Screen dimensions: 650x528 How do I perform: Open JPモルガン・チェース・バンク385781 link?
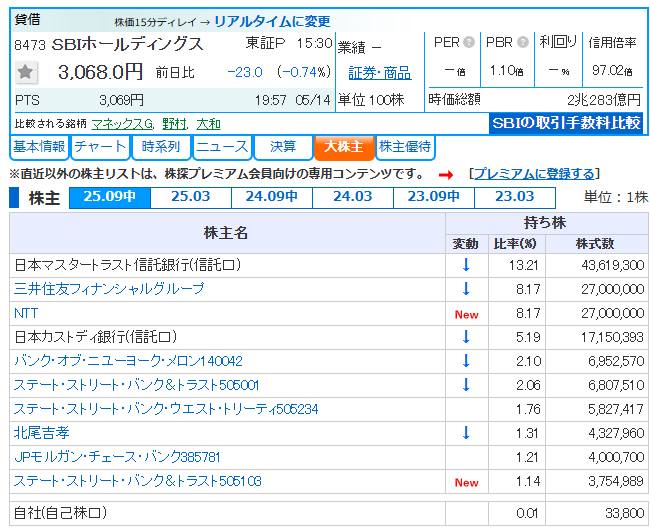pyautogui.click(x=117, y=457)
